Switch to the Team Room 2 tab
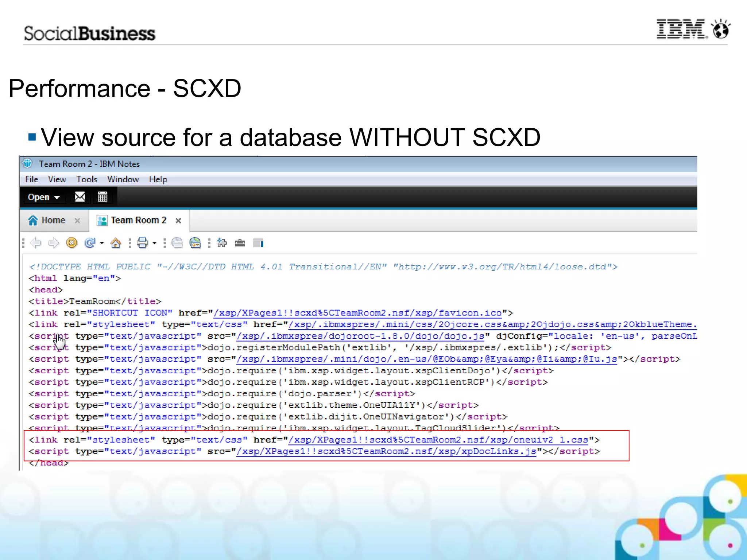747x560 pixels. (139, 221)
